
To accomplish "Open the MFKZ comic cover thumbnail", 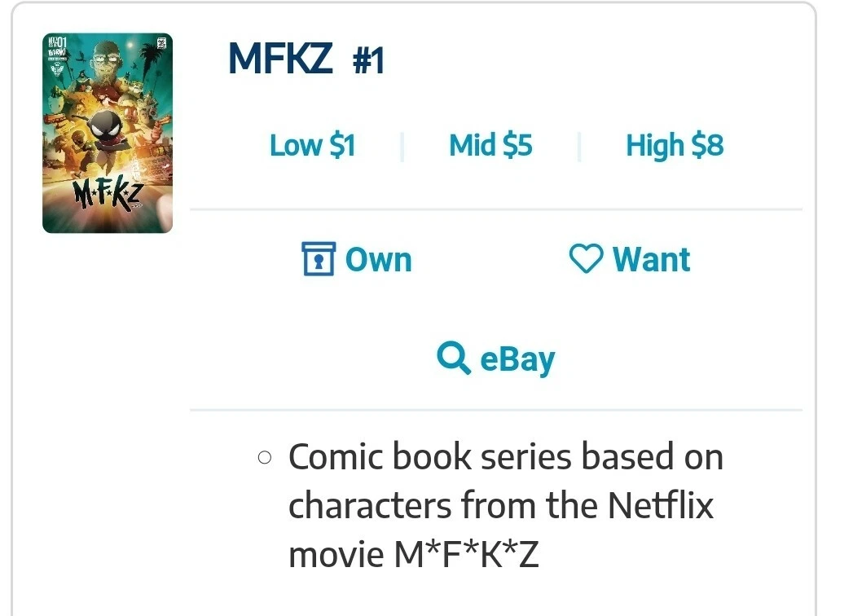I will [x=108, y=133].
